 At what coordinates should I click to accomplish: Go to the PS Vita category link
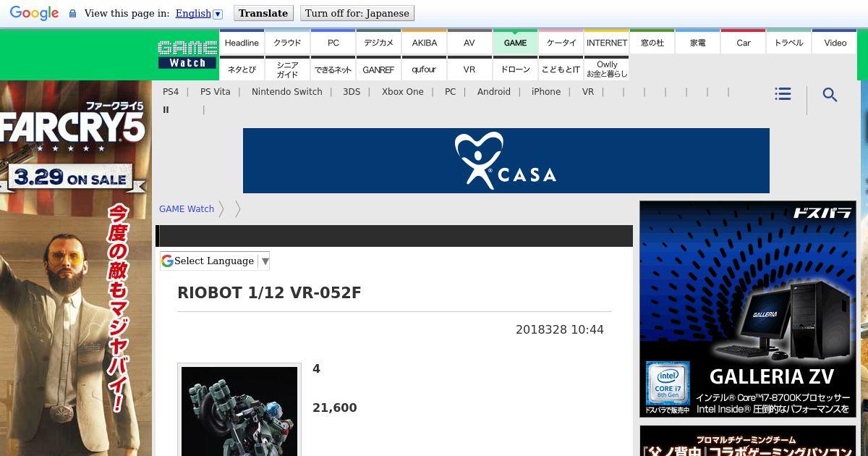point(216,92)
